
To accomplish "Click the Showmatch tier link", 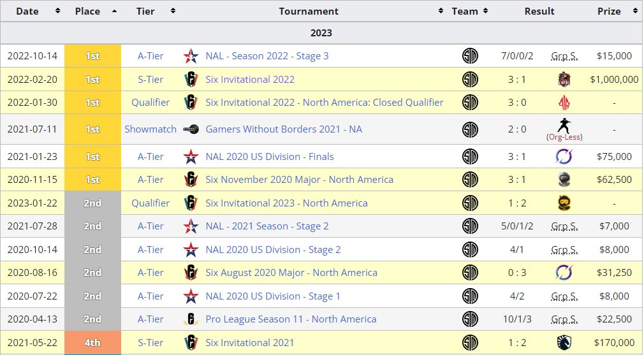I will (x=150, y=129).
